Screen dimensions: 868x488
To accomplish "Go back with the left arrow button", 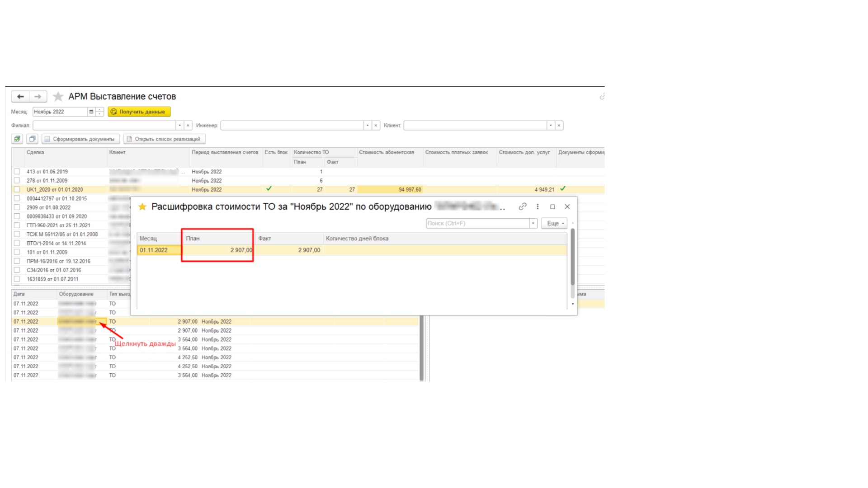I will [20, 97].
